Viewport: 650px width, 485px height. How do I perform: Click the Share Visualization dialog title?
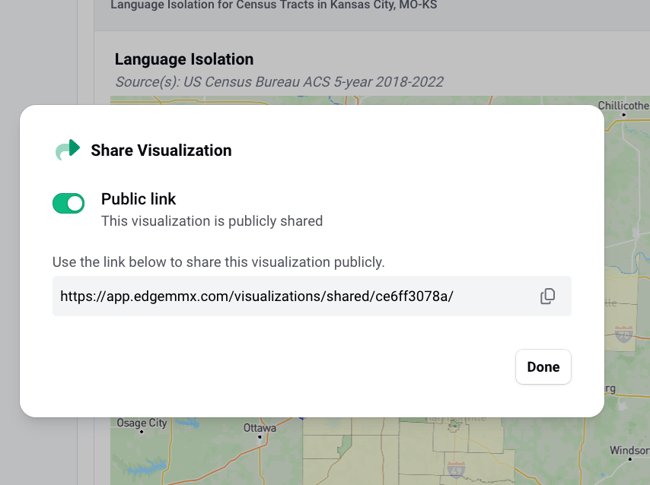tap(161, 151)
